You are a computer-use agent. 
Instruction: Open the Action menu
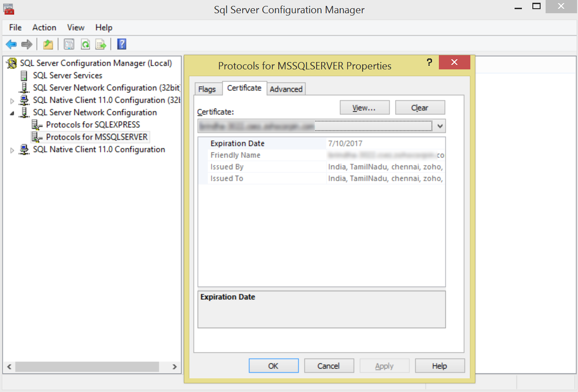(x=44, y=27)
